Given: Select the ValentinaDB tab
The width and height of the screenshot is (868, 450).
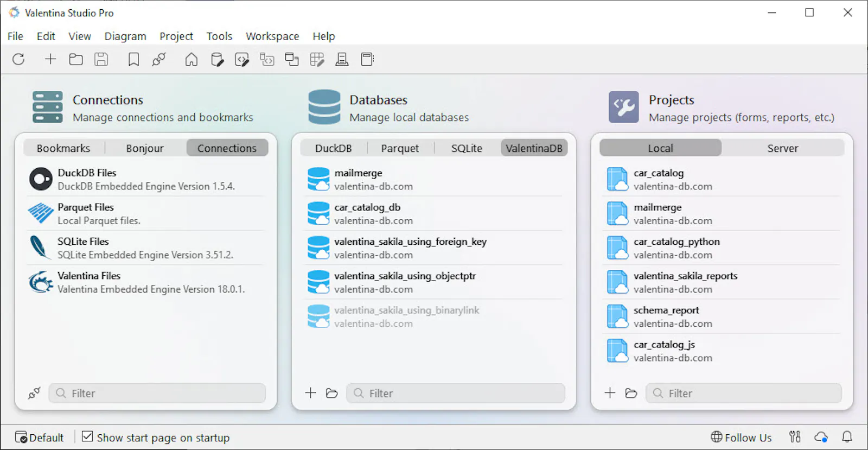Looking at the screenshot, I should (x=534, y=148).
